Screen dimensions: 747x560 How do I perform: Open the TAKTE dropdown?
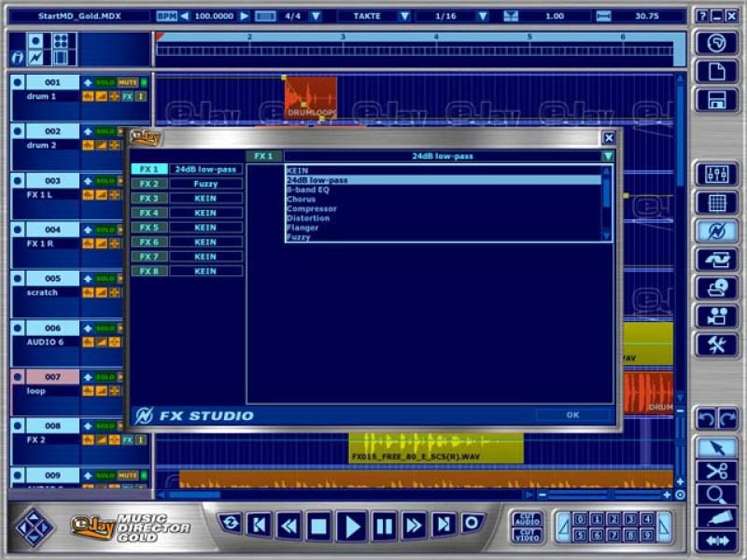coord(403,16)
